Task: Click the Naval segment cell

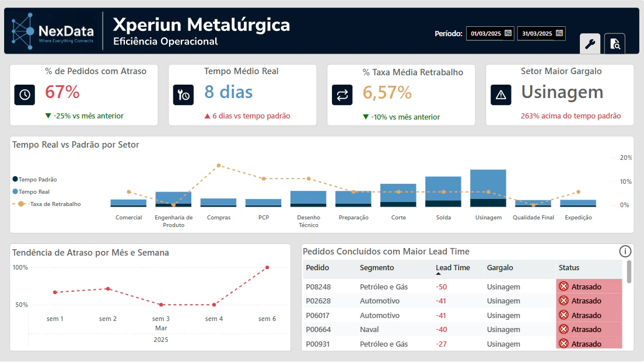Action: pos(369,329)
